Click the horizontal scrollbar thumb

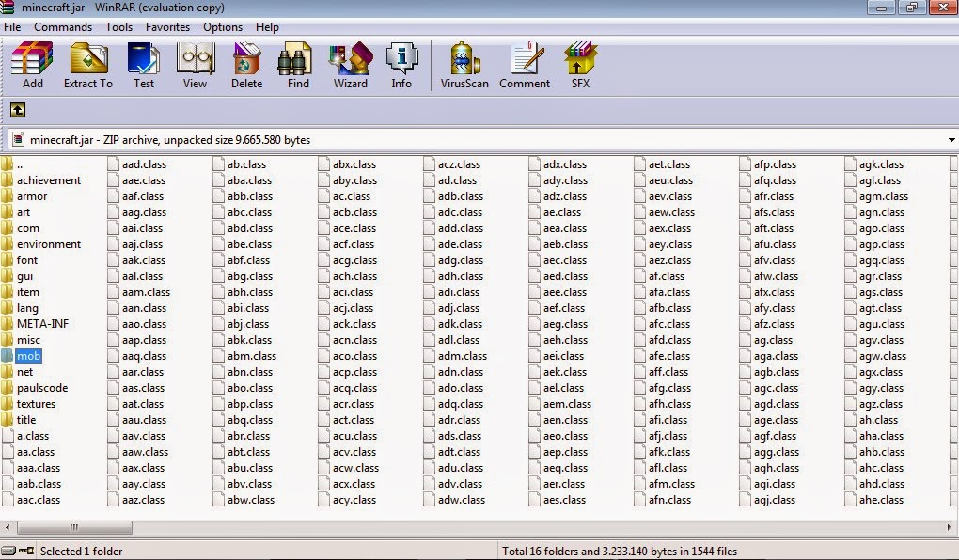[x=74, y=527]
